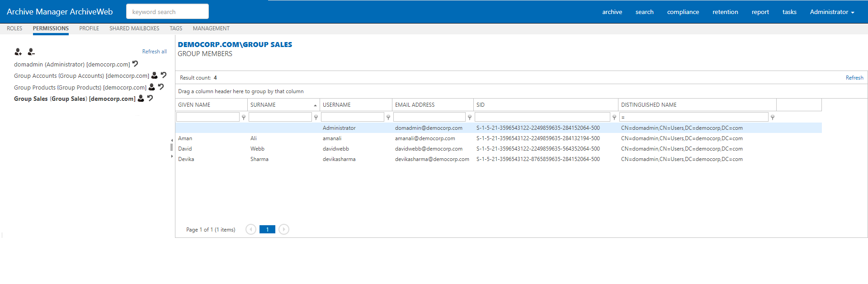Go to next page in pager
The image size is (868, 284).
284,230
